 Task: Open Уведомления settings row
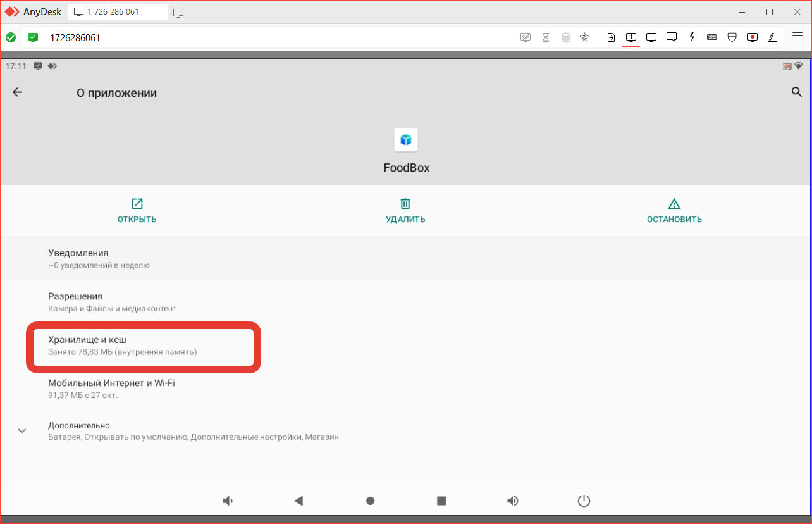coord(405,259)
